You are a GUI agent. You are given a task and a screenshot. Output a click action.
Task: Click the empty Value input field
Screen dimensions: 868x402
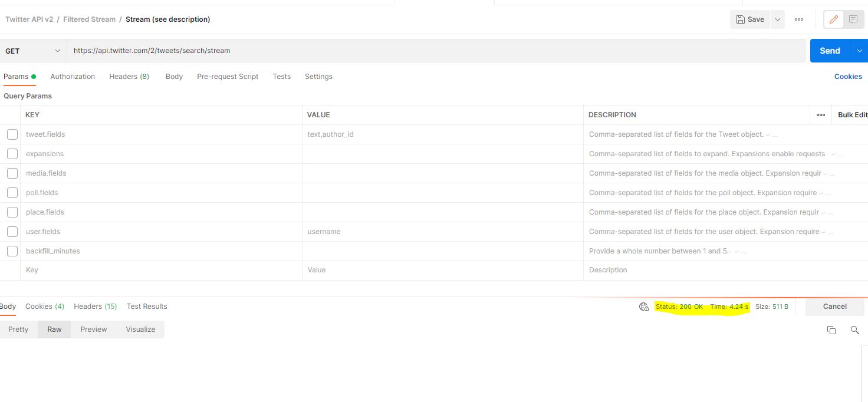(x=442, y=270)
